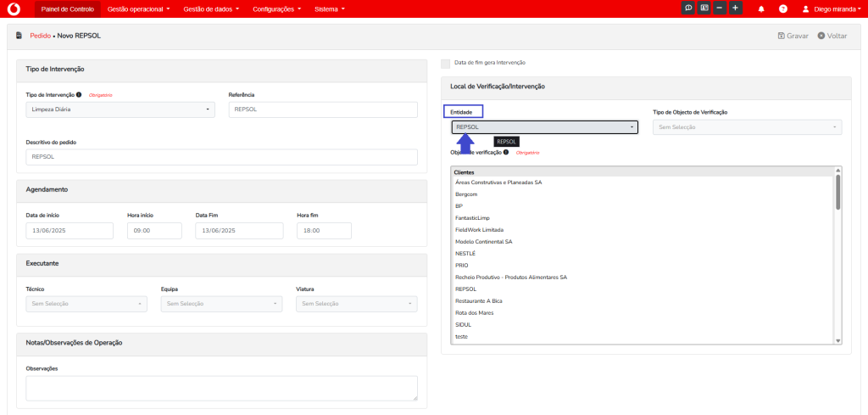Viewport: 868px width, 415px height.
Task: Select PRIO in the client list
Action: point(462,266)
